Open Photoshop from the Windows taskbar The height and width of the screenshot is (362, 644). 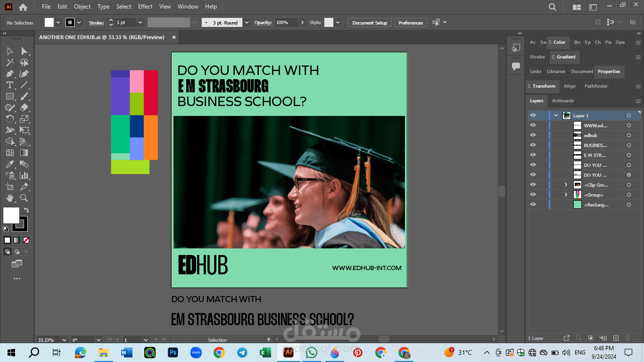173,352
